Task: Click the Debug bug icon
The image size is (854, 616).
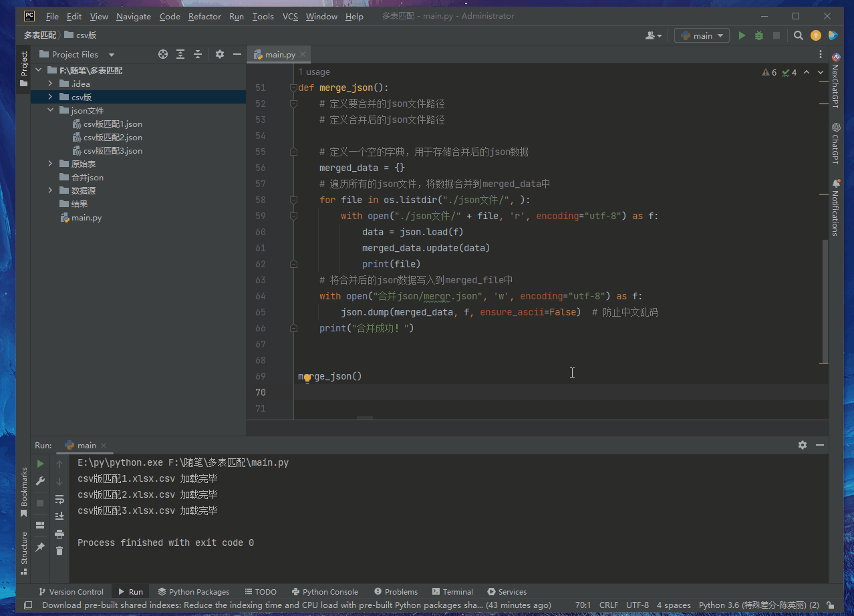Action: click(x=759, y=35)
